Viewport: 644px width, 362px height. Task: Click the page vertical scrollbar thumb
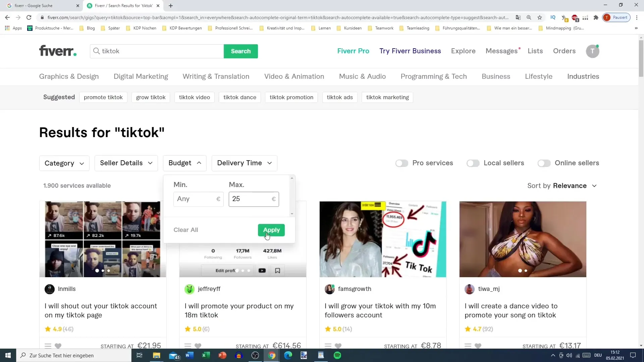(x=641, y=59)
